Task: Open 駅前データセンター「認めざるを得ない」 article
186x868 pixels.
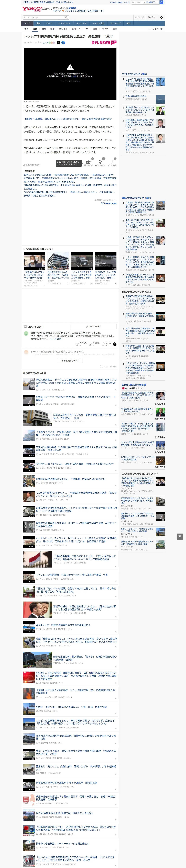Action: [71, 707]
